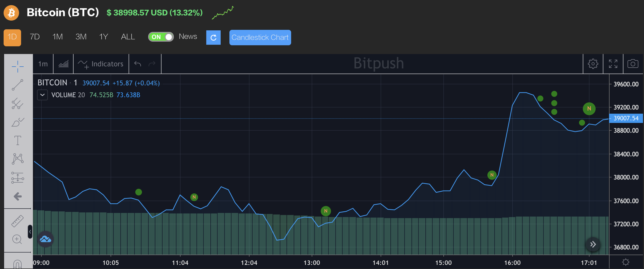Viewport: 644px width, 269px height.
Task: Select the measure ruler tool
Action: tap(17, 221)
